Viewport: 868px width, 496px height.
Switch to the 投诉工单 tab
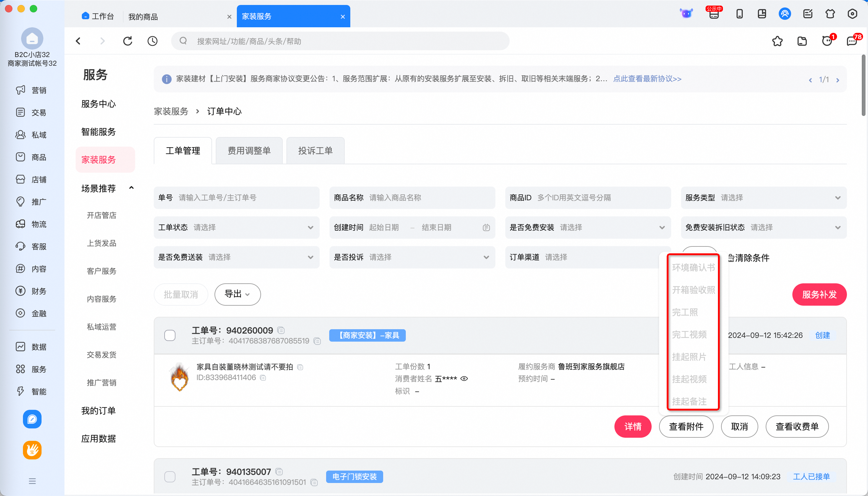(315, 151)
